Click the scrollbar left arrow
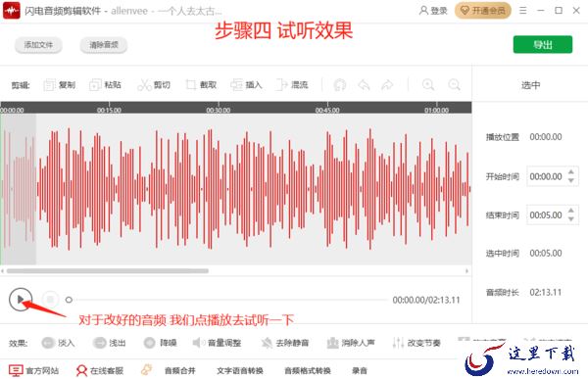Image resolution: width=588 pixels, height=379 pixels. (x=3, y=271)
